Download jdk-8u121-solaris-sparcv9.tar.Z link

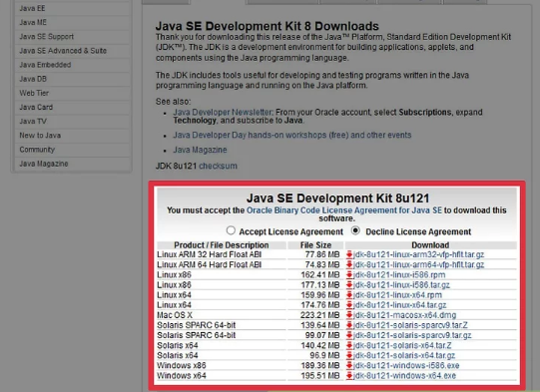click(410, 325)
